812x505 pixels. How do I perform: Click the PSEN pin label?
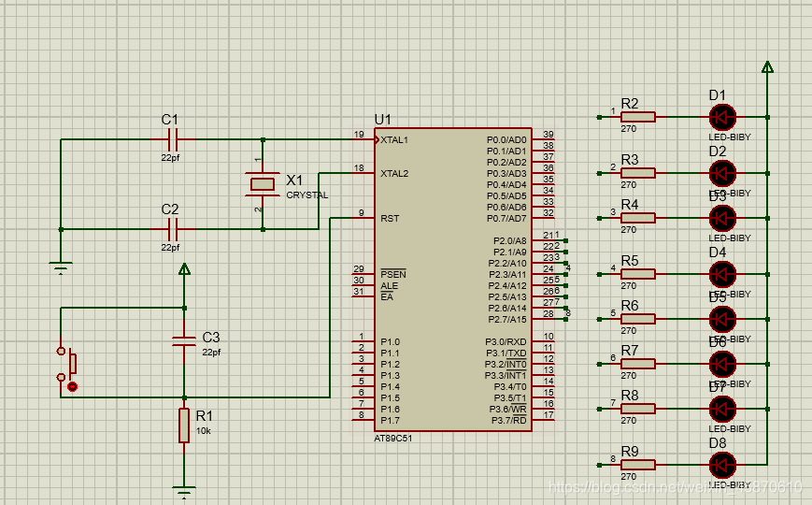[393, 274]
